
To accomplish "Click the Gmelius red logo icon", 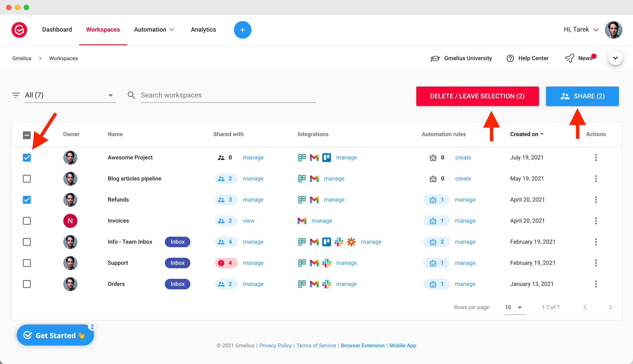I will (x=19, y=30).
